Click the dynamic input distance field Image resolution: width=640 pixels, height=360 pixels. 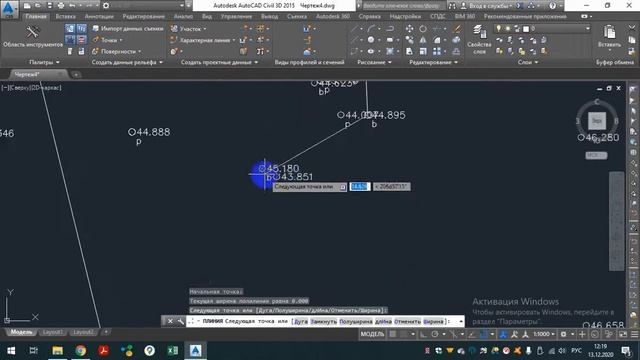[x=360, y=187]
